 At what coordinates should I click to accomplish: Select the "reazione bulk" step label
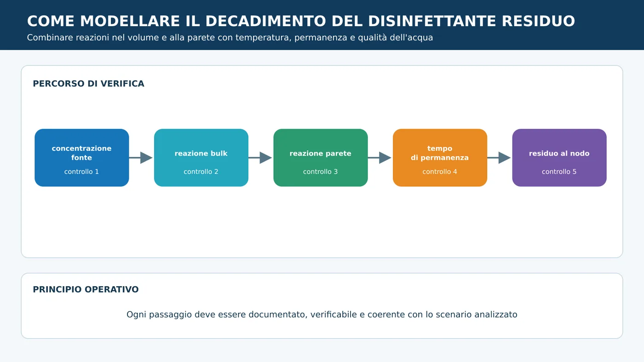tap(201, 153)
